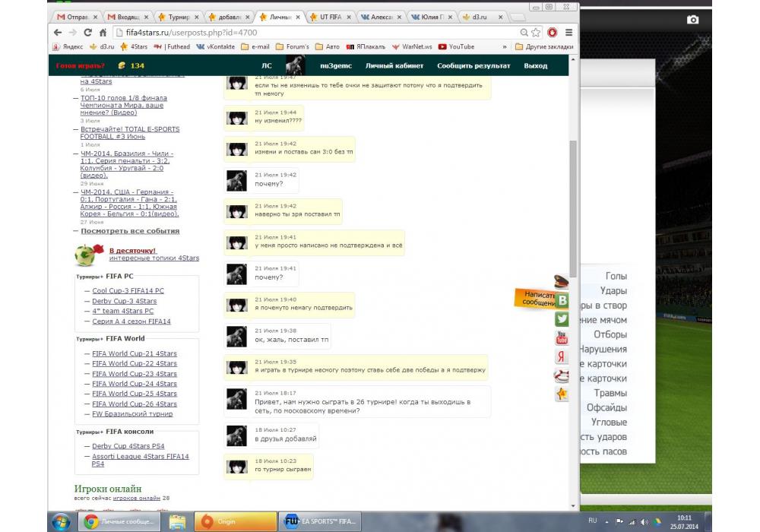Click the Twitter share icon

(562, 318)
